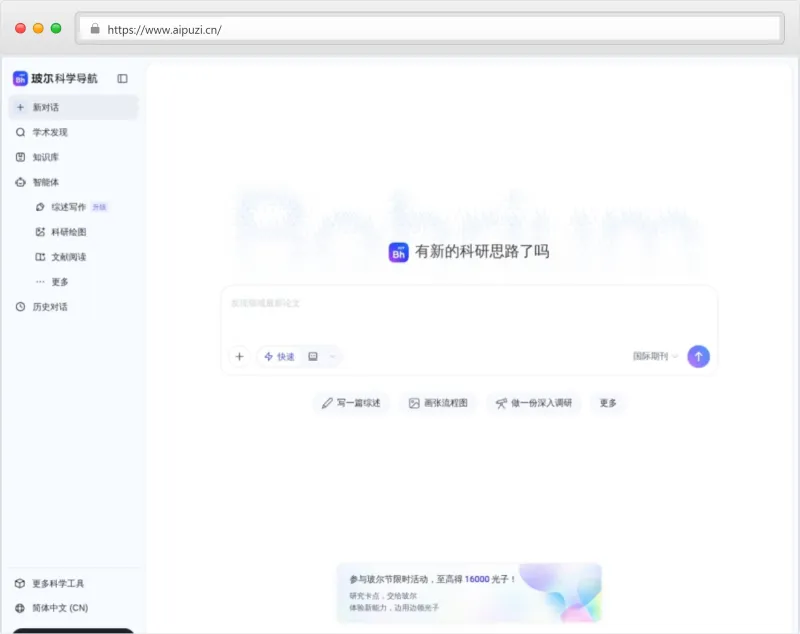Collapse the sidebar with the panel icon
800x634 pixels.
(122, 79)
